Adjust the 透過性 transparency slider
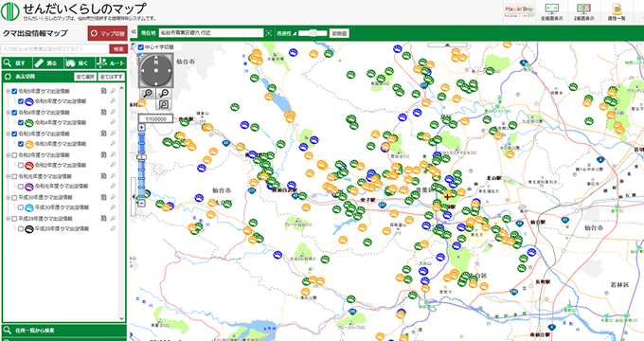This screenshot has height=341, width=644. [313, 33]
